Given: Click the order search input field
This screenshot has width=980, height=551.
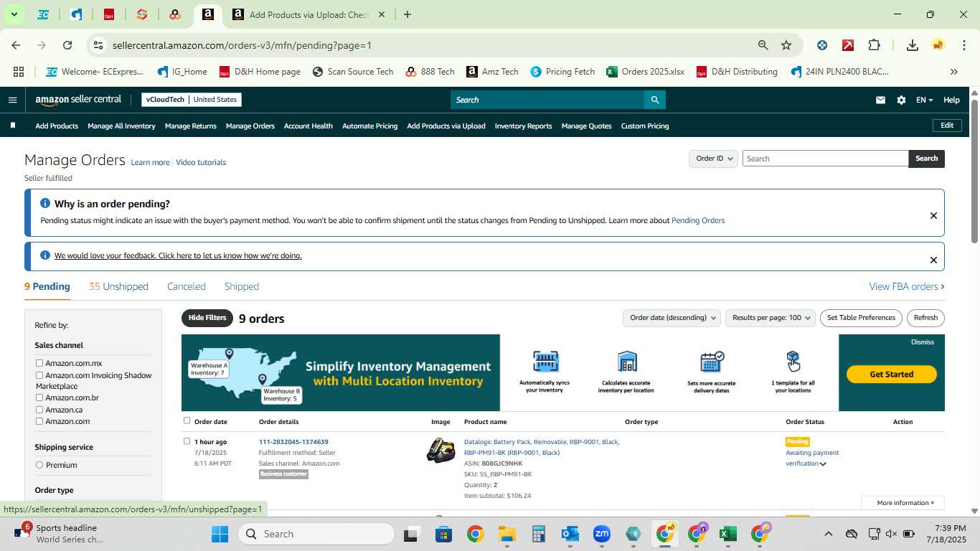Looking at the screenshot, I should coord(825,159).
